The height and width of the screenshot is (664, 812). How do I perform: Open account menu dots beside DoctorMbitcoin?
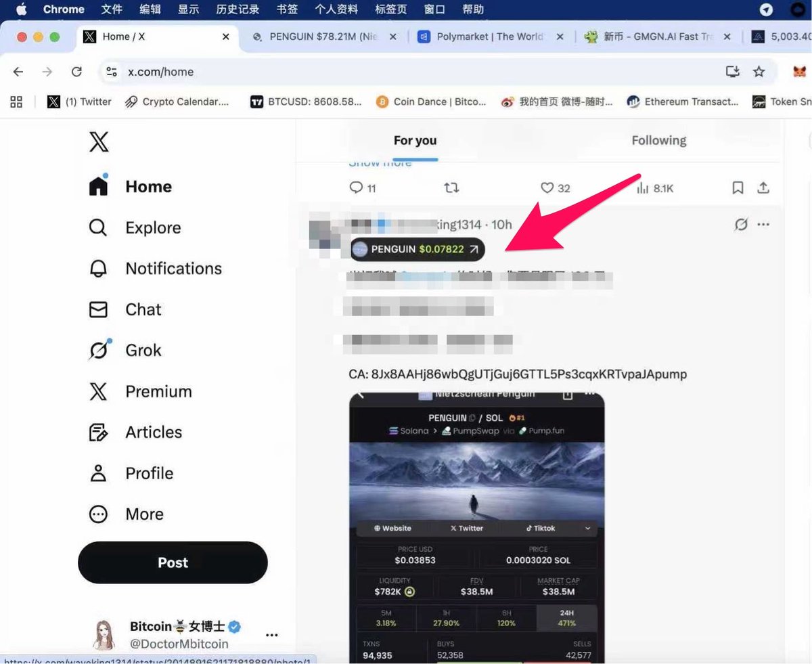272,635
